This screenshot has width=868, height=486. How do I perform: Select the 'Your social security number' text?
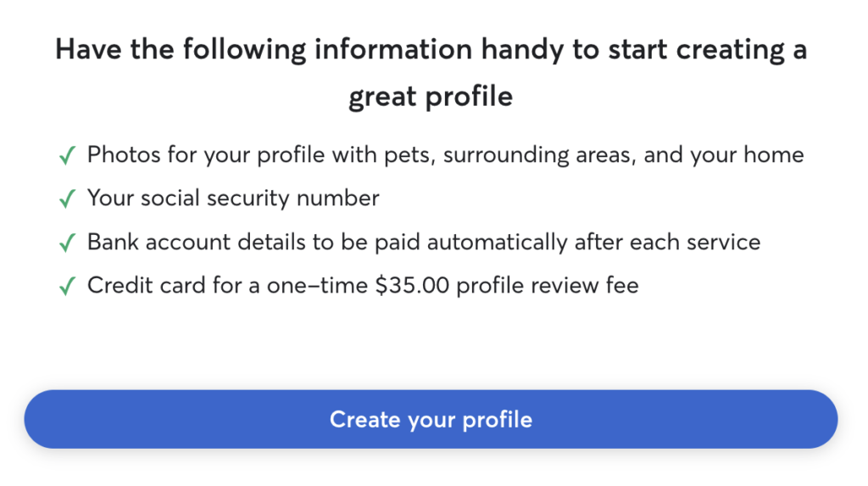click(x=233, y=198)
